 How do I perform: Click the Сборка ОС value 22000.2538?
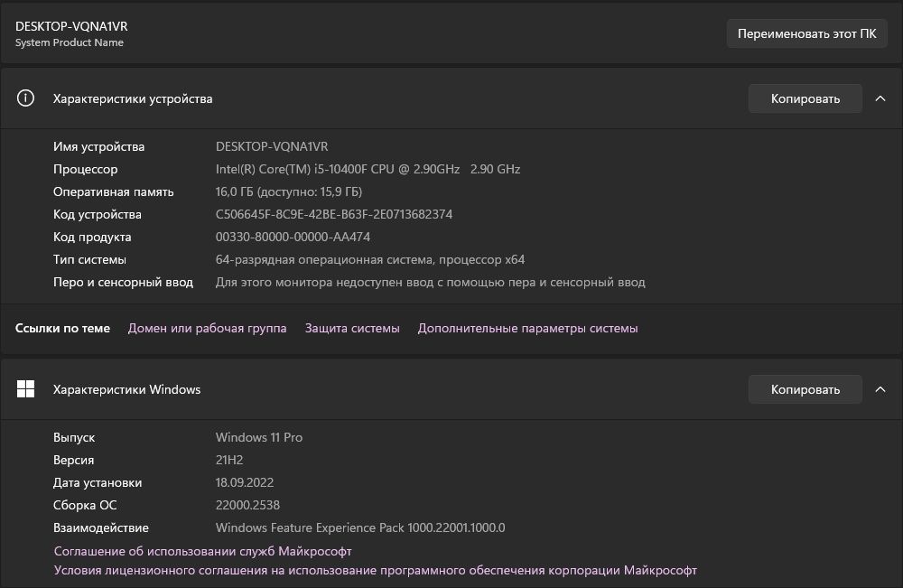pos(247,505)
